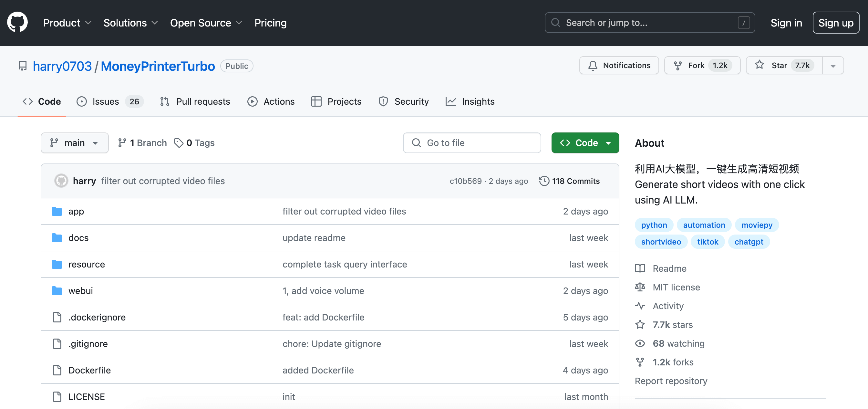The width and height of the screenshot is (868, 409).
Task: Click the Sign up button
Action: point(836,23)
